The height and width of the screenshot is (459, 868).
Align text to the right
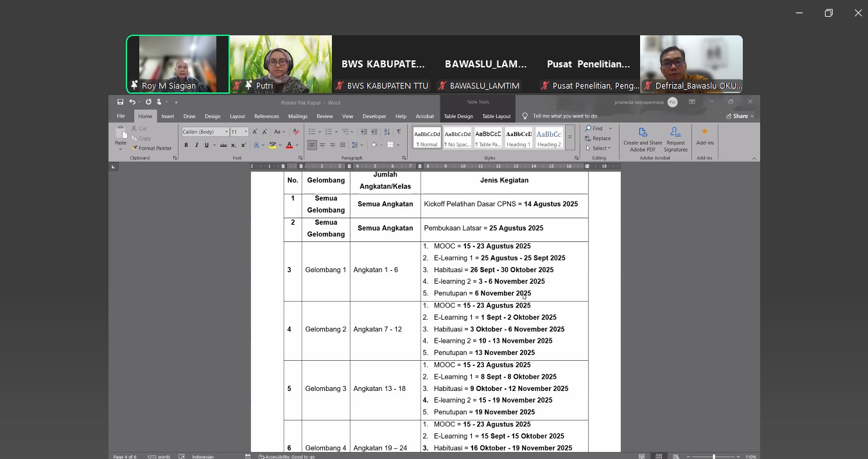[333, 145]
